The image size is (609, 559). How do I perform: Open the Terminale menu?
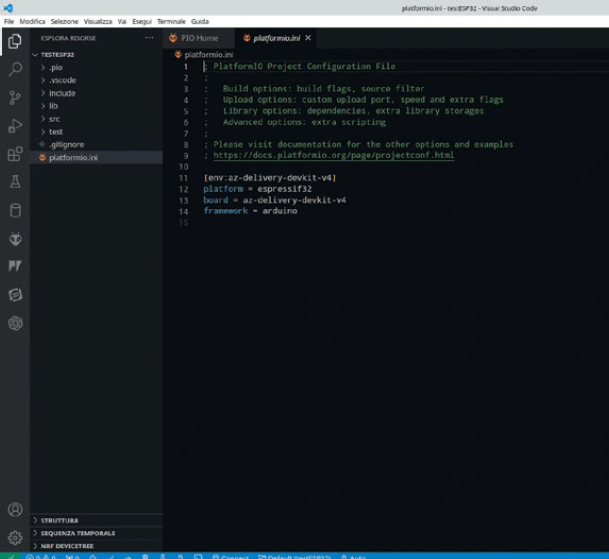click(171, 21)
